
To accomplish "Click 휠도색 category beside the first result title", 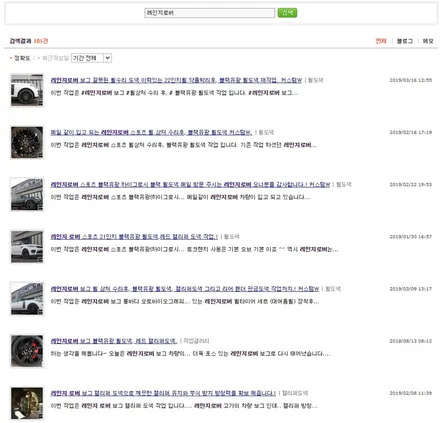I will tap(315, 80).
